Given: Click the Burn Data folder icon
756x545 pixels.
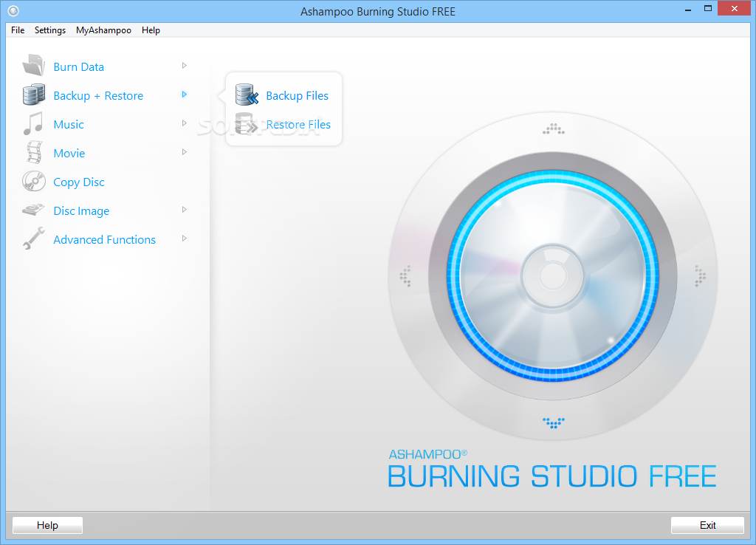Looking at the screenshot, I should 34,66.
